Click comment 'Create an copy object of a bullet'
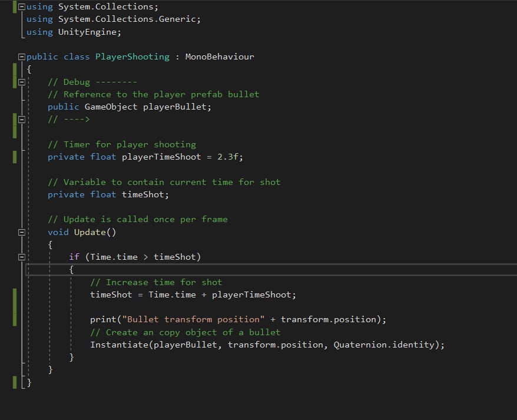Viewport: 517px width, 420px height. coord(193,332)
